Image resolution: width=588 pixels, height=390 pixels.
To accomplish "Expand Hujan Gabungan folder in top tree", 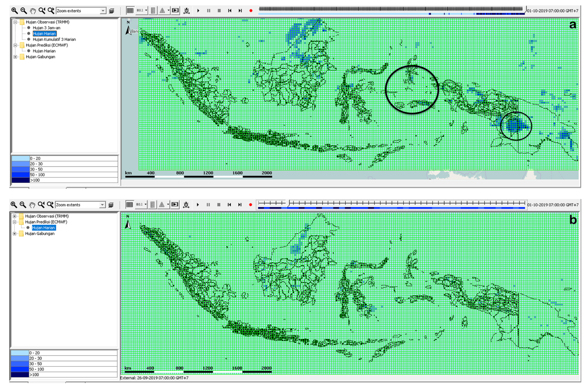I will [15, 57].
